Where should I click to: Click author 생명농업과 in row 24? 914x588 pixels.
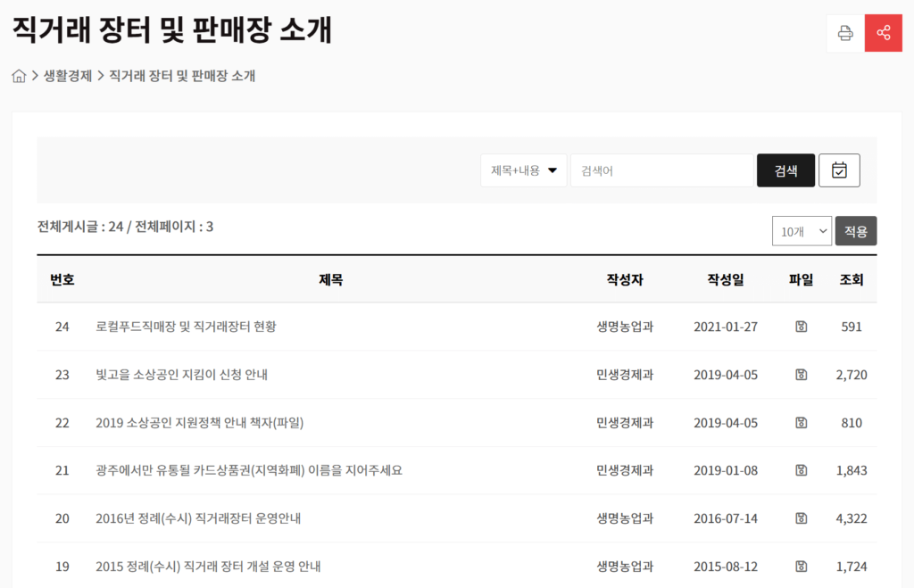625,327
